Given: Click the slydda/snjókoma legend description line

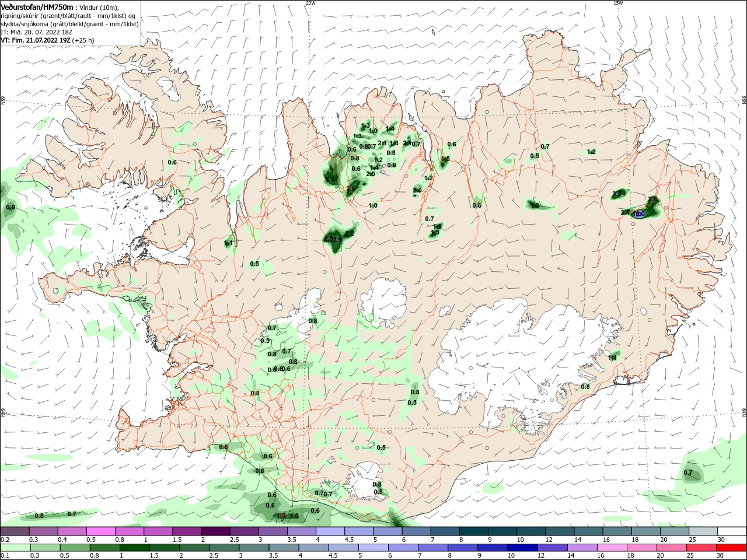Looking at the screenshot, I should click(69, 24).
